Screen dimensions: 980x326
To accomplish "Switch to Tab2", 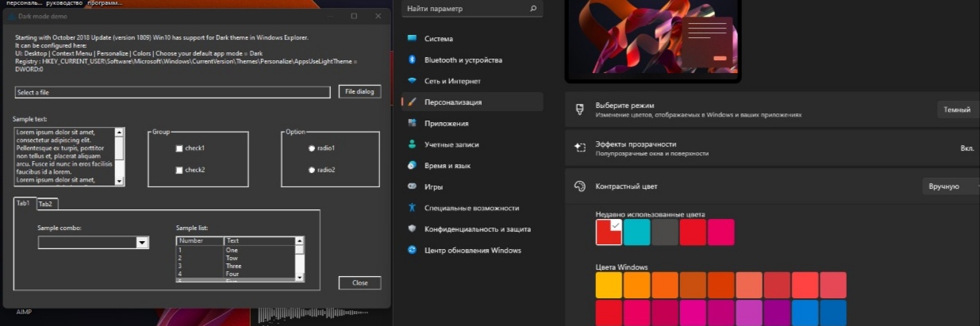I will coord(46,204).
